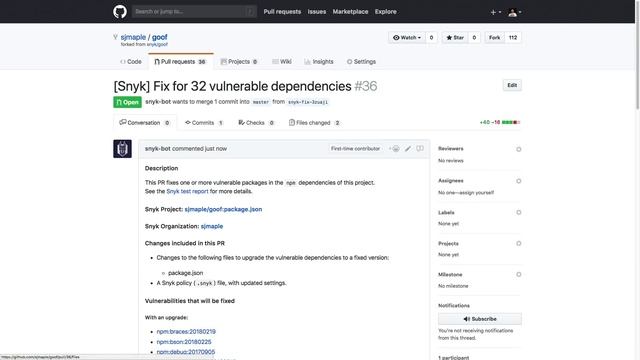The height and width of the screenshot is (360, 640).
Task: Switch to the Commits tab
Action: (204, 122)
